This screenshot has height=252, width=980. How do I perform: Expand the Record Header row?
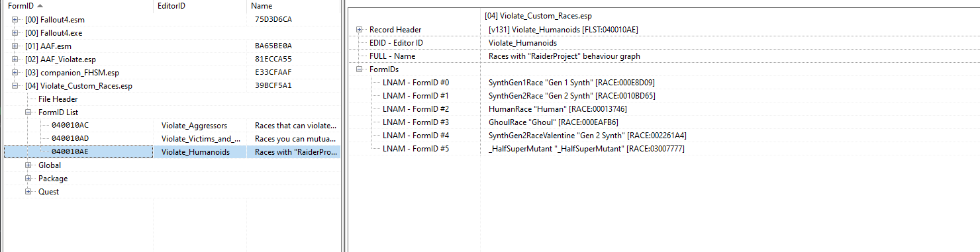coord(360,29)
